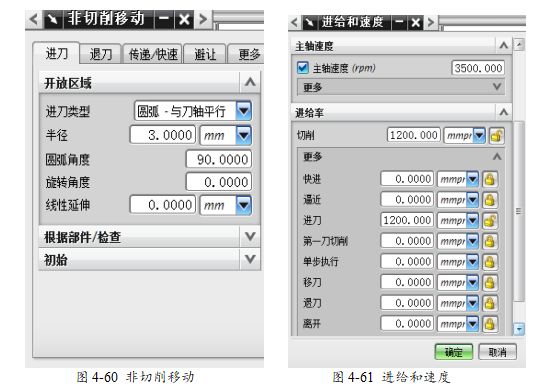The width and height of the screenshot is (537, 387).
Task: Toggle the lock icon for 第一刀切削 row
Action: click(490, 241)
